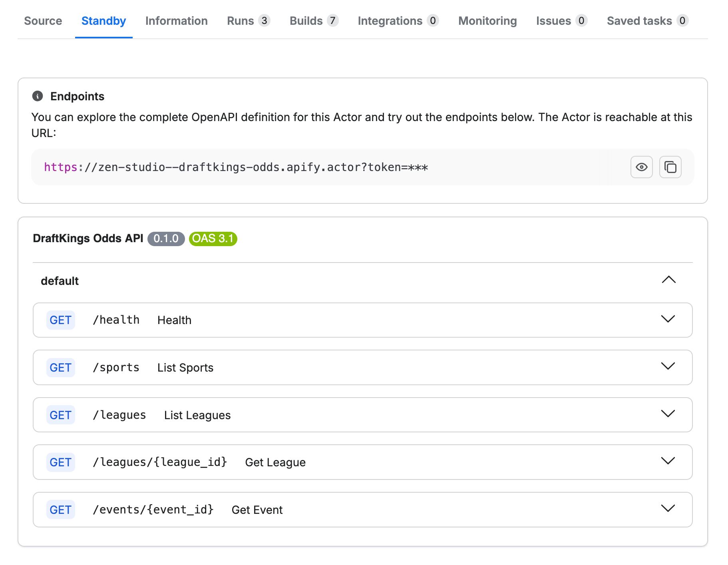Select the Actor URL text field
Image resolution: width=728 pixels, height=565 pixels.
click(x=236, y=167)
